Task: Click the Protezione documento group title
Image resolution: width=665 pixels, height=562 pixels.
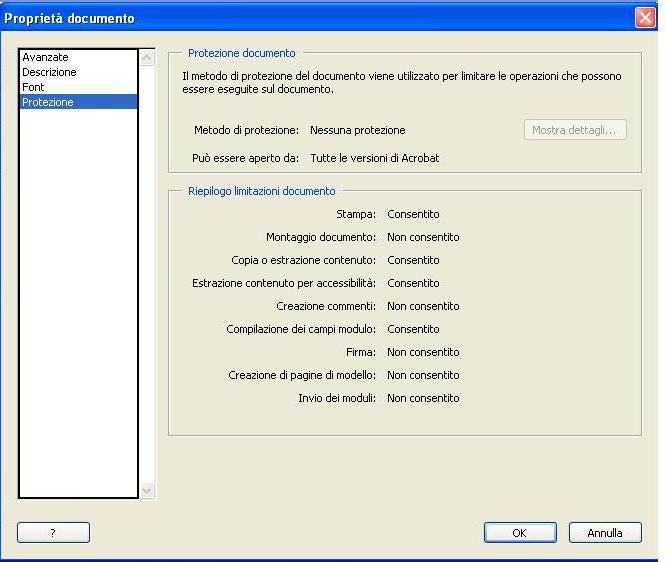Action: pyautogui.click(x=242, y=53)
